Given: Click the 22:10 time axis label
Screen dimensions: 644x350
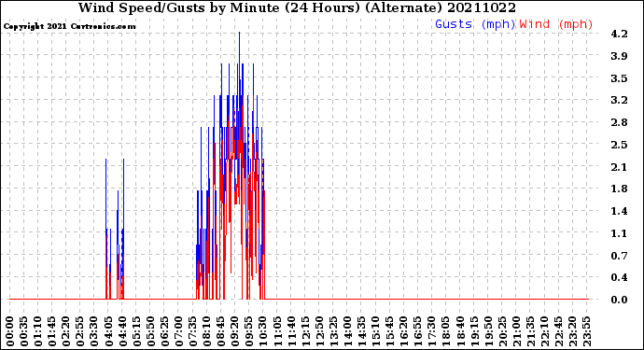Looking at the screenshot, I should coord(545,331).
